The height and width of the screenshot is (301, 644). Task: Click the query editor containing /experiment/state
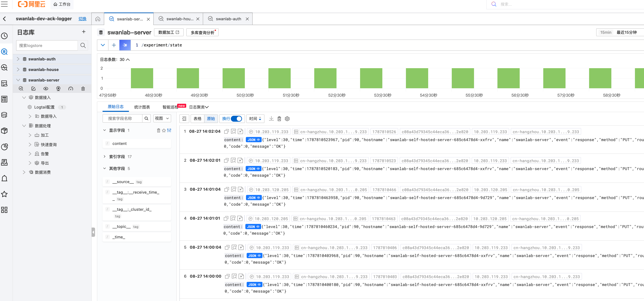point(387,45)
